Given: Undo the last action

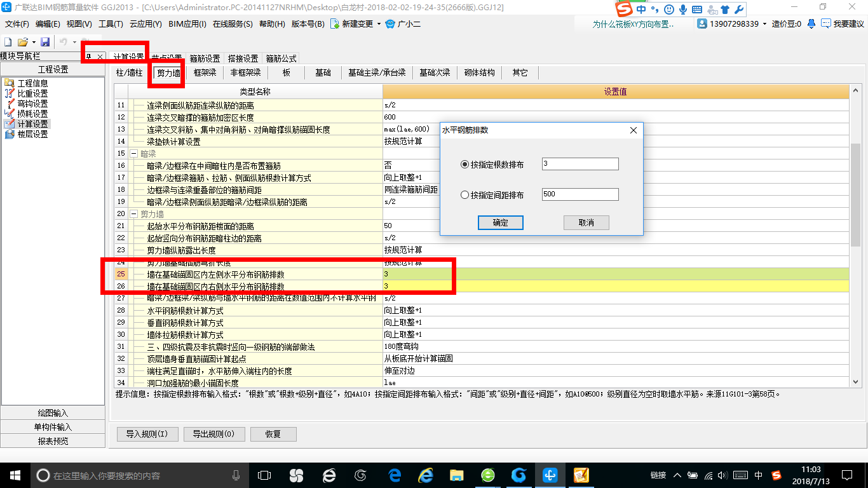Looking at the screenshot, I should click(64, 42).
